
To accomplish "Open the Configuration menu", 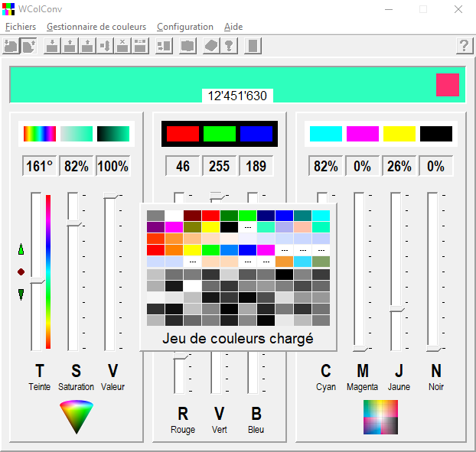I will tap(185, 27).
